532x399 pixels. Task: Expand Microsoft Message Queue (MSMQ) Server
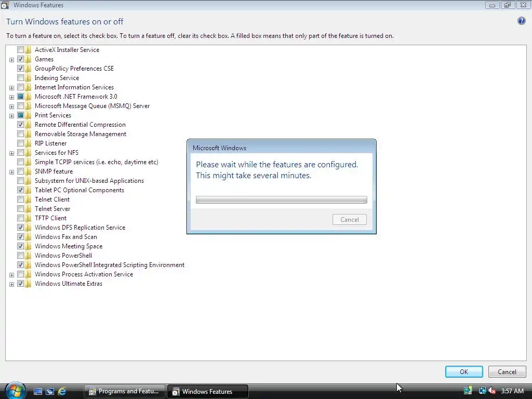(x=11, y=107)
